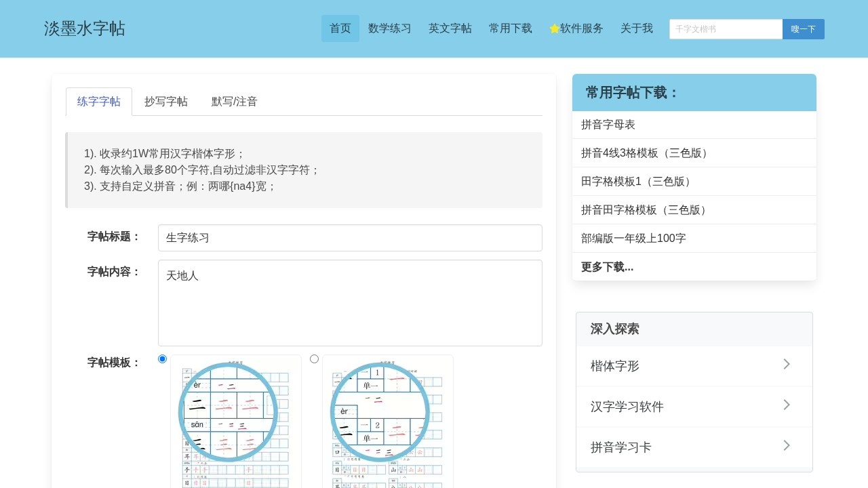
Task: Select the first copybook template radio button
Action: (162, 359)
